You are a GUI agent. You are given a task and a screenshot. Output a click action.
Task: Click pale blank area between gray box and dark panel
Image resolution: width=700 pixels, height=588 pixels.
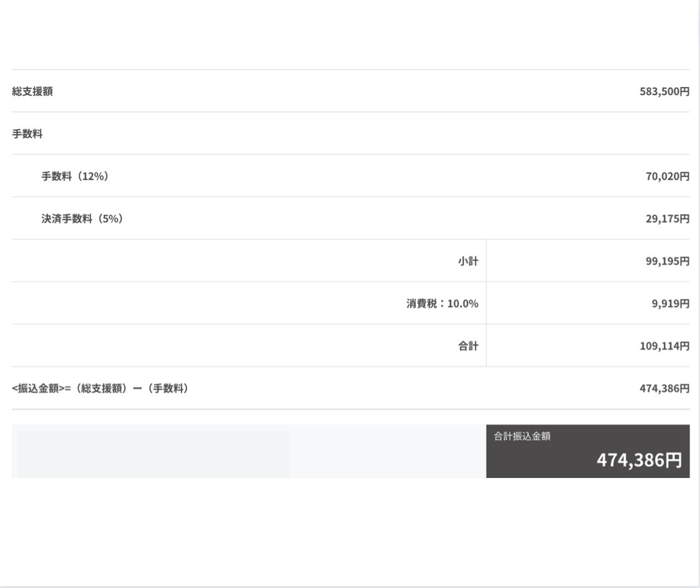(x=387, y=452)
